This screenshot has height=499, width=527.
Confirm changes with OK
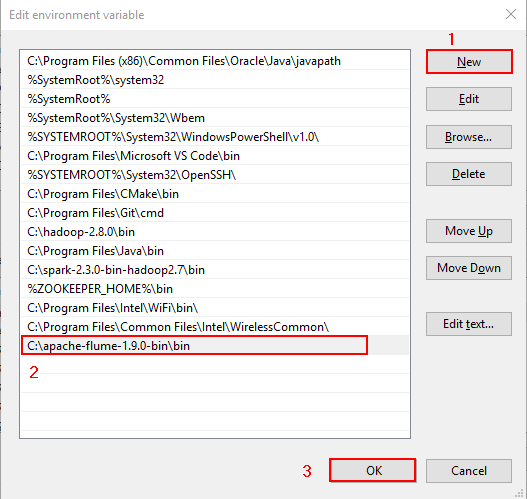373,470
